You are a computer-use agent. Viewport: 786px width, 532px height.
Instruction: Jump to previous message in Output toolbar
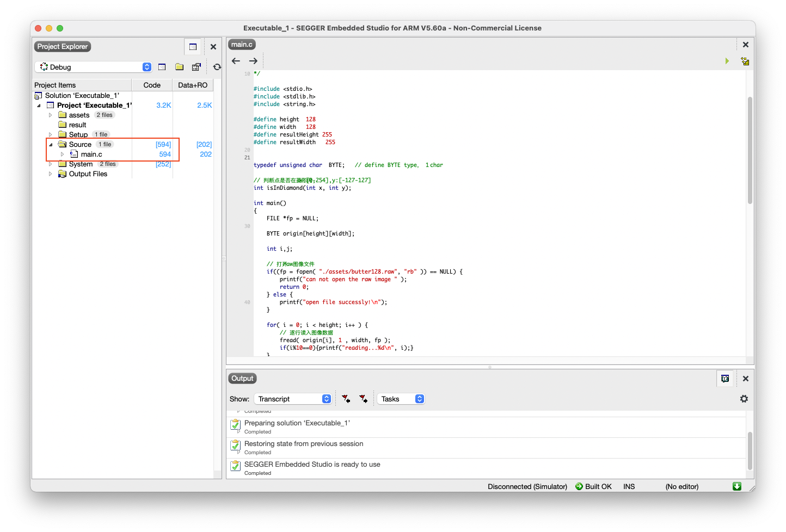coord(346,399)
